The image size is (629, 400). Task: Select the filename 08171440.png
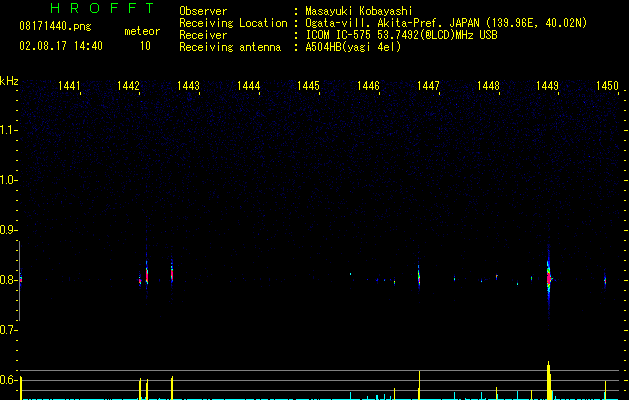click(x=55, y=27)
